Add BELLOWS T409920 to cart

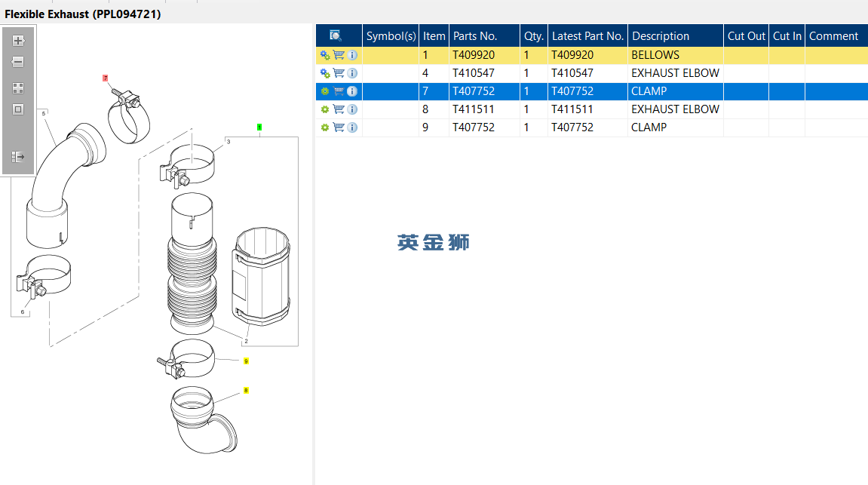(x=339, y=55)
